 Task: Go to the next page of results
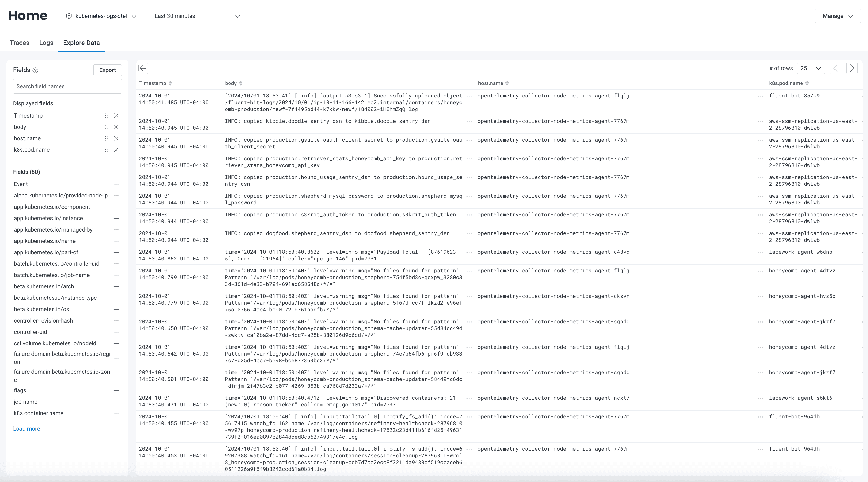852,68
